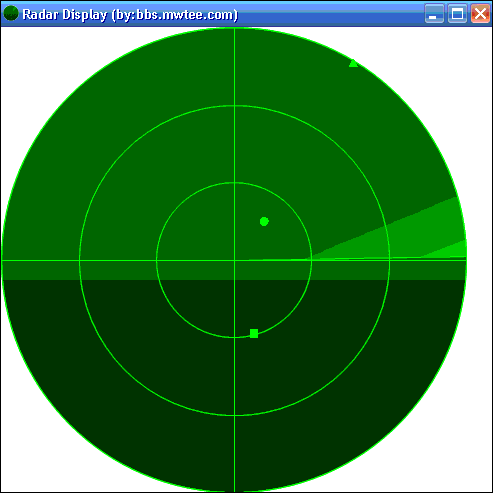The width and height of the screenshot is (493, 493).
Task: Close the Radar Display window
Action: pyautogui.click(x=480, y=14)
